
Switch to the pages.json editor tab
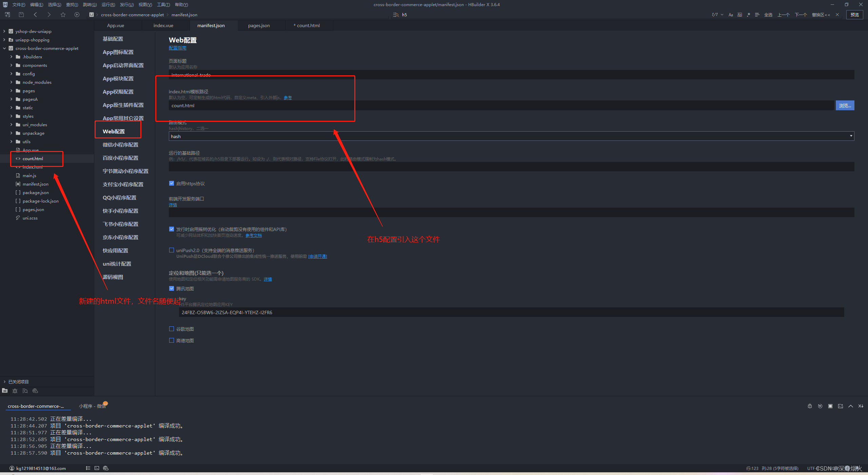click(x=259, y=25)
